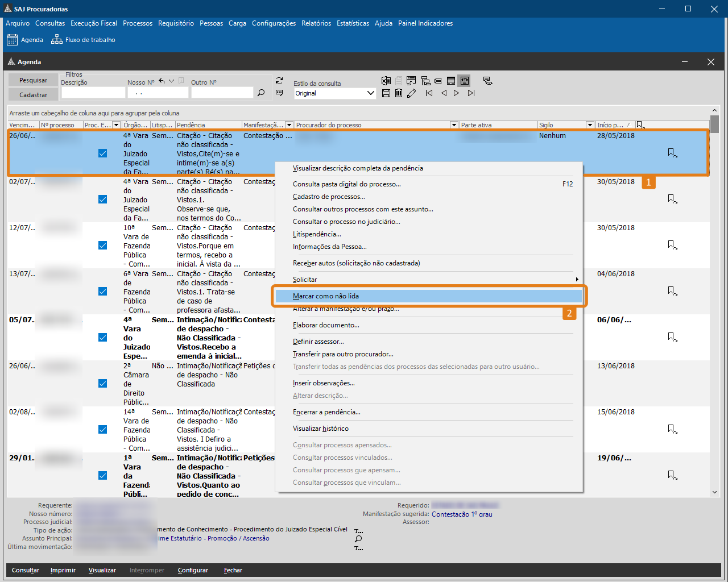
Task: Expand the Solicitar submenu
Action: coord(429,280)
